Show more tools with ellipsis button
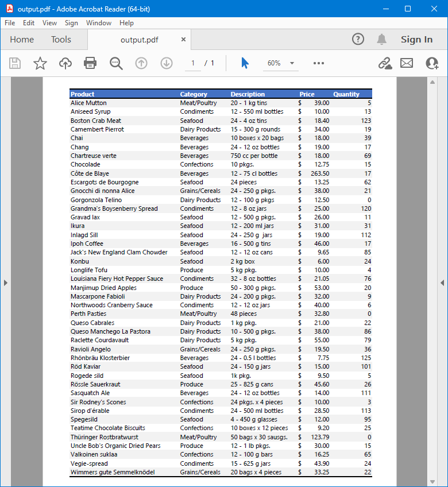Image resolution: width=448 pixels, height=487 pixels. click(319, 63)
